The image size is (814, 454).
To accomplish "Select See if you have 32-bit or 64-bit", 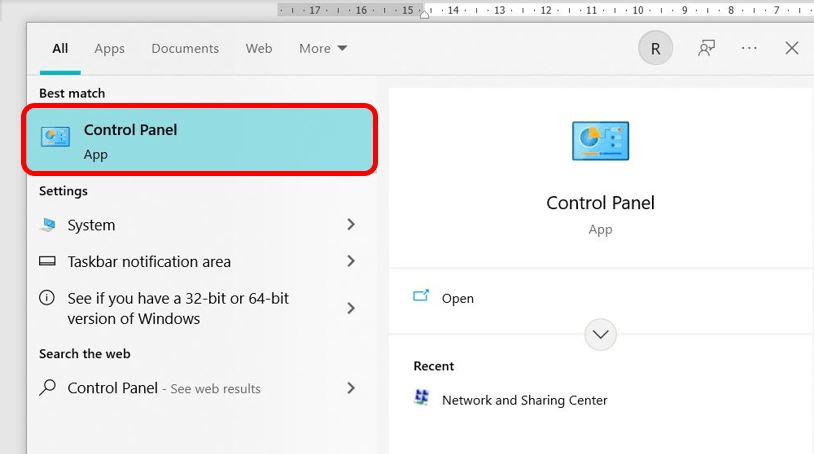I will (x=199, y=308).
